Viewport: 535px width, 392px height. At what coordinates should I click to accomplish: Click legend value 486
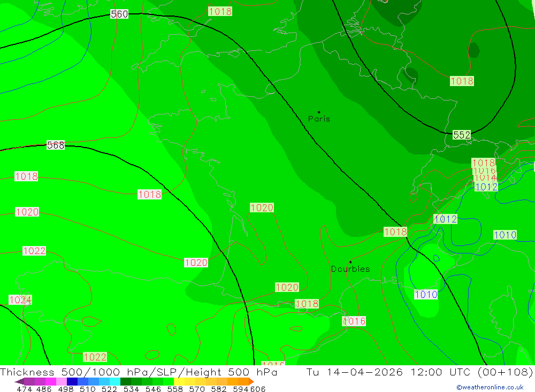pos(44,389)
